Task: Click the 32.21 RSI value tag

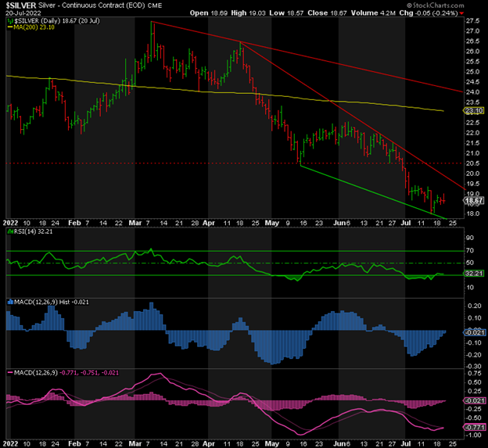Action: [x=474, y=274]
